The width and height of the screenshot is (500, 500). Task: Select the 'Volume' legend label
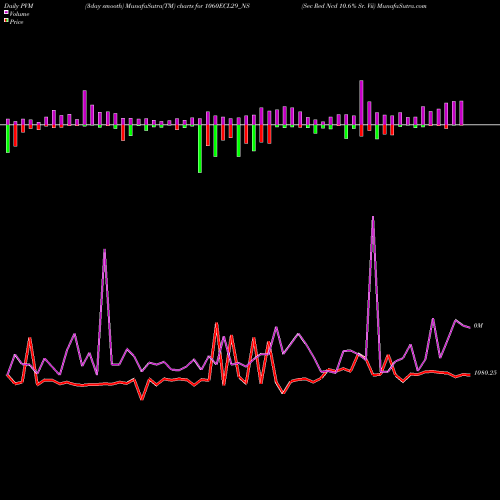coord(19,14)
